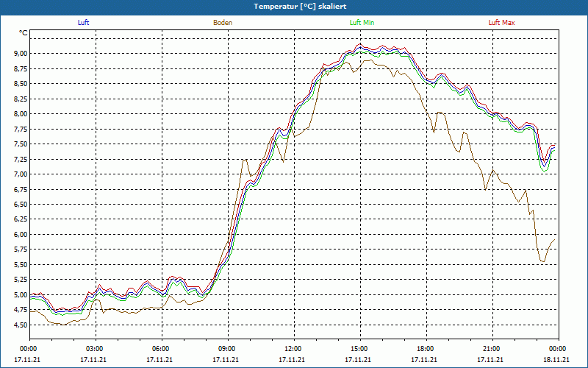Click the 8,25 y-axis value
588x368 pixels.
pos(21,99)
